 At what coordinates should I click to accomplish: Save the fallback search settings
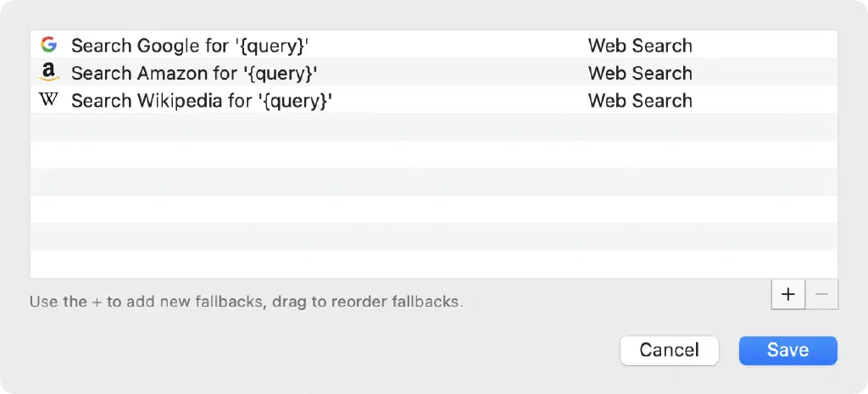(x=787, y=350)
